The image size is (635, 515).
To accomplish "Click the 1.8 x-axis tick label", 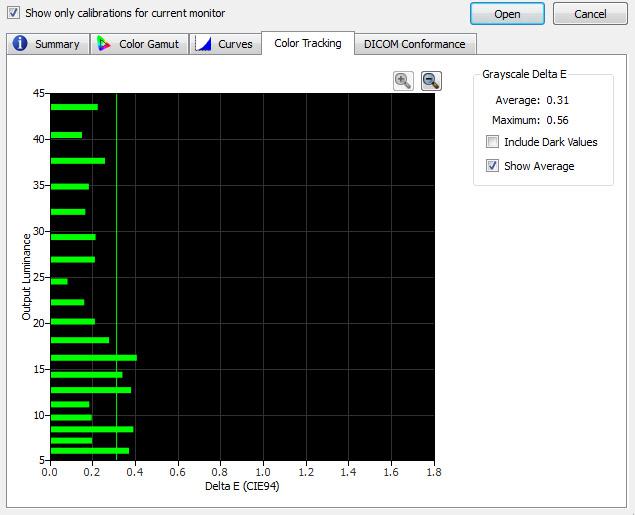I will pos(434,472).
